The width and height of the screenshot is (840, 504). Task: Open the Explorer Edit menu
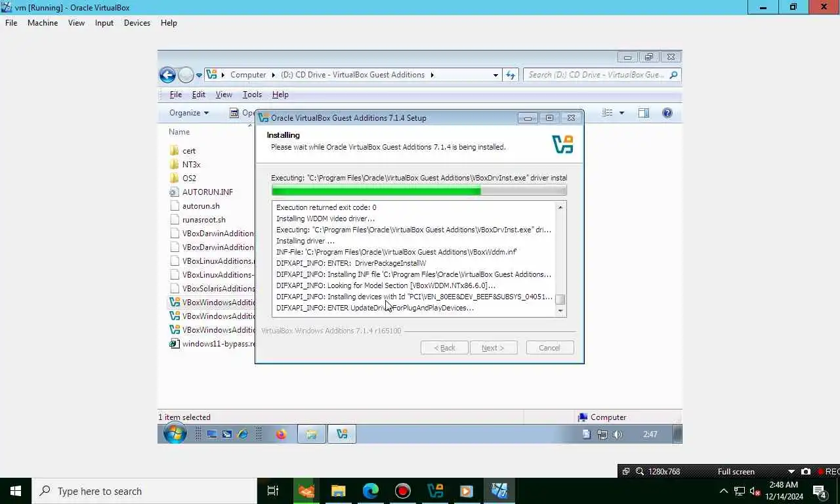tap(199, 94)
